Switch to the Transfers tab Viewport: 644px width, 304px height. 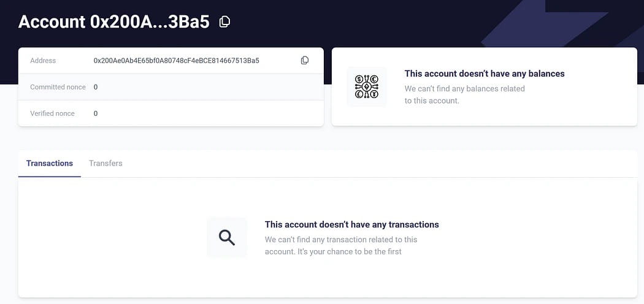tap(105, 163)
